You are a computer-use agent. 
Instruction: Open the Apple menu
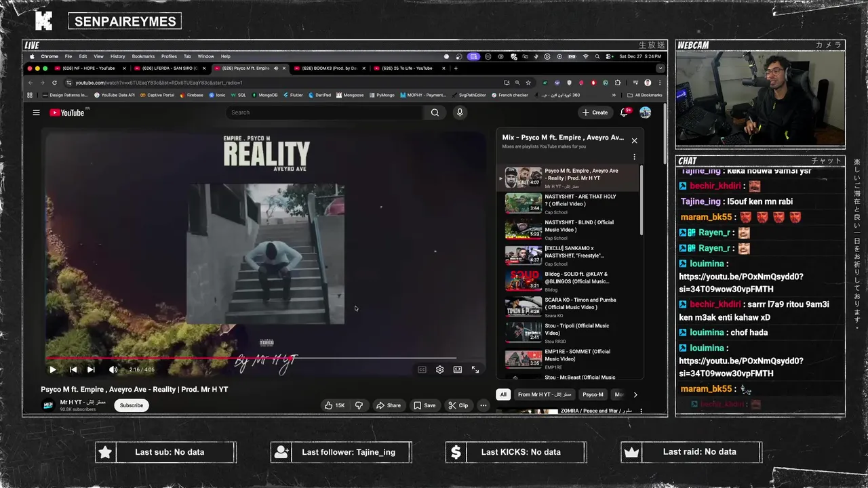31,56
